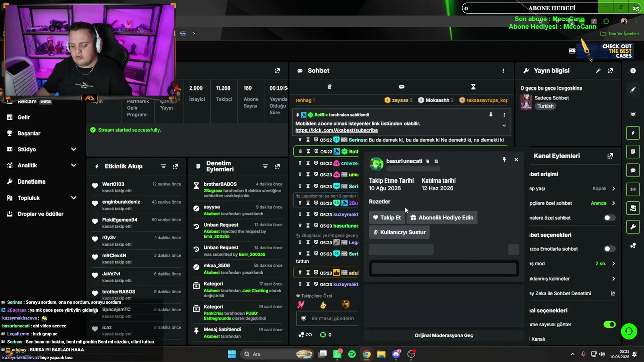Click the speech bubble icon in chat toolbar

pos(401,87)
